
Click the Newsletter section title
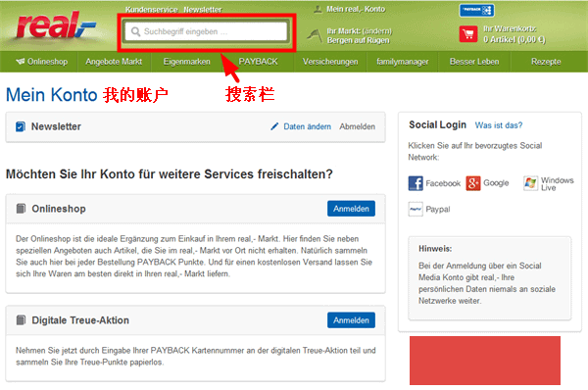pyautogui.click(x=56, y=126)
